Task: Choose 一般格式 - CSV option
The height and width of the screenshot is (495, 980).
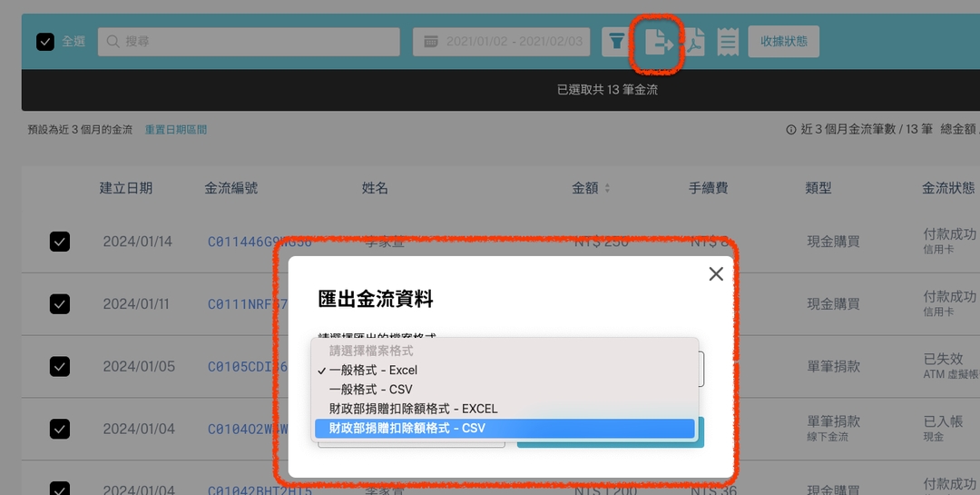Action: [505, 390]
